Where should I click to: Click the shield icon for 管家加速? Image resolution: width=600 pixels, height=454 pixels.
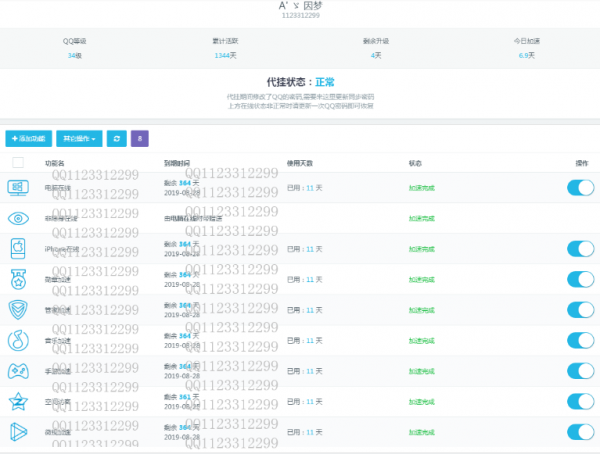click(x=18, y=310)
